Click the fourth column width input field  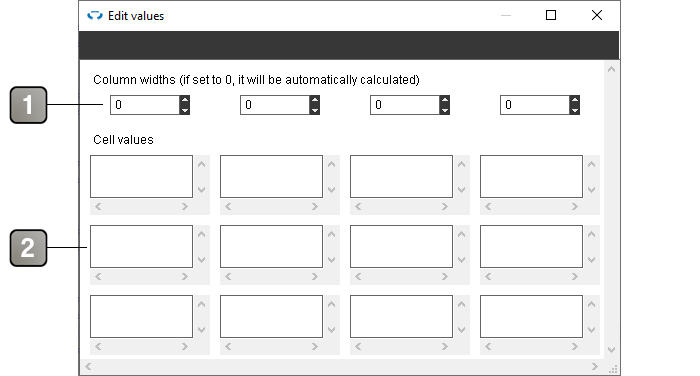535,105
